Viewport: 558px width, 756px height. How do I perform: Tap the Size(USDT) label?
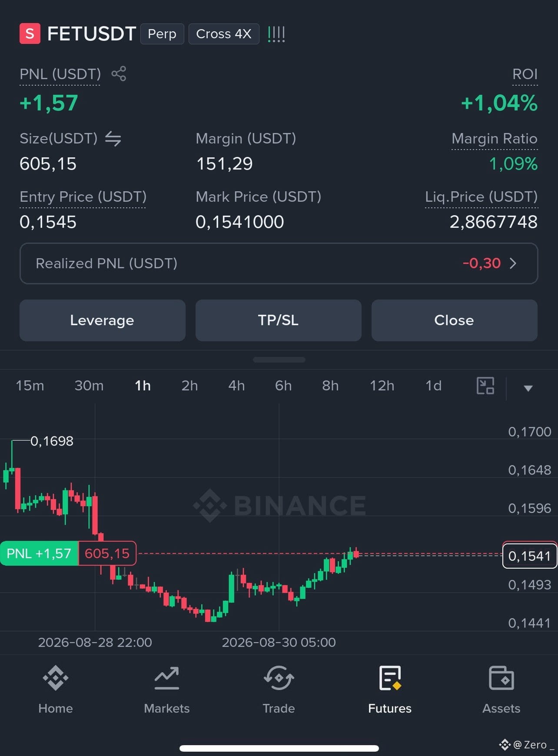[x=59, y=139]
